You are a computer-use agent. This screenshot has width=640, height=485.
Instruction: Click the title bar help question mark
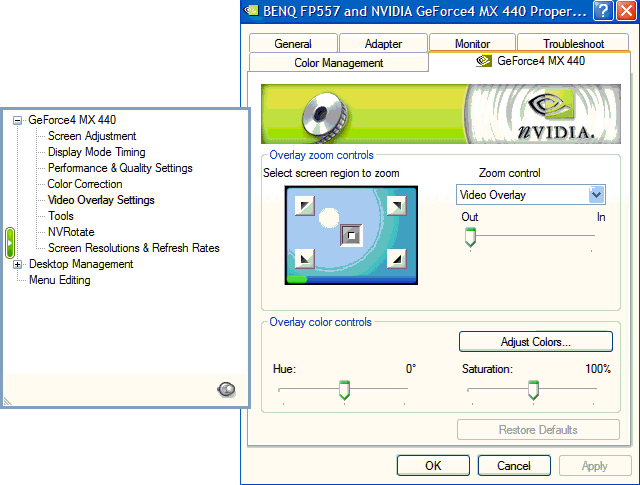602,12
